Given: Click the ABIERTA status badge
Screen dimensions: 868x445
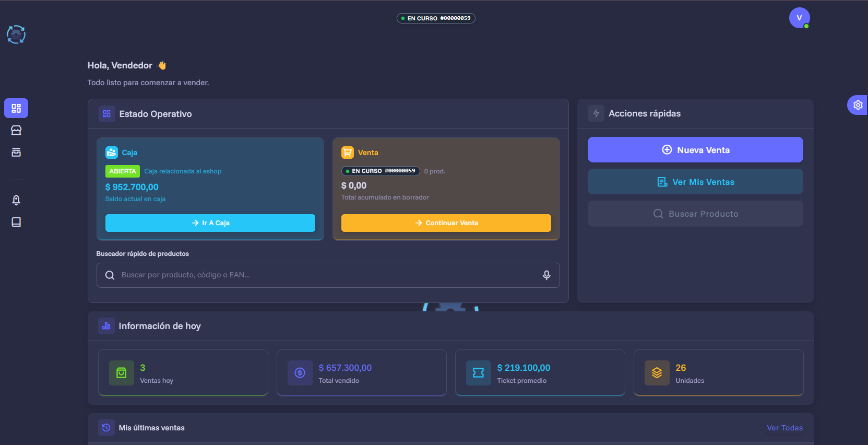Looking at the screenshot, I should 123,171.
